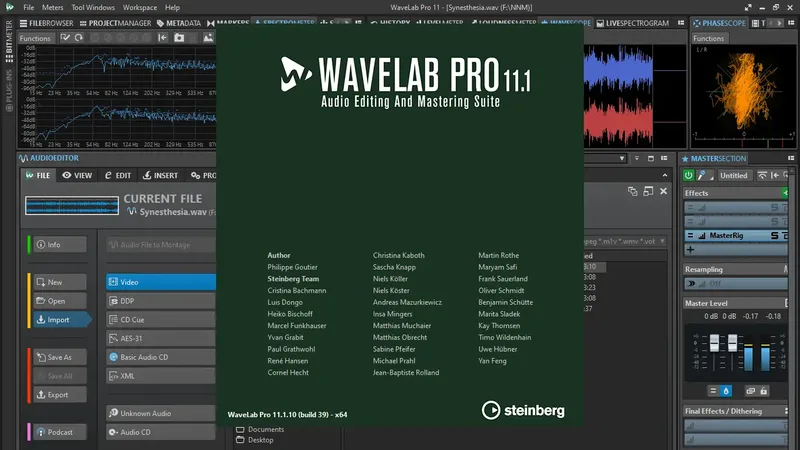Choose Basic Audio CD import option
The image size is (800, 450).
click(x=161, y=357)
